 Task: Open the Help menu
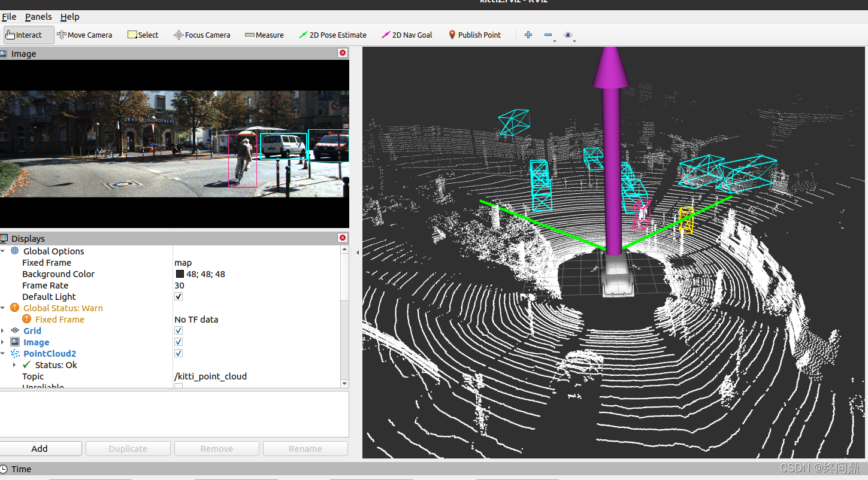coord(69,17)
